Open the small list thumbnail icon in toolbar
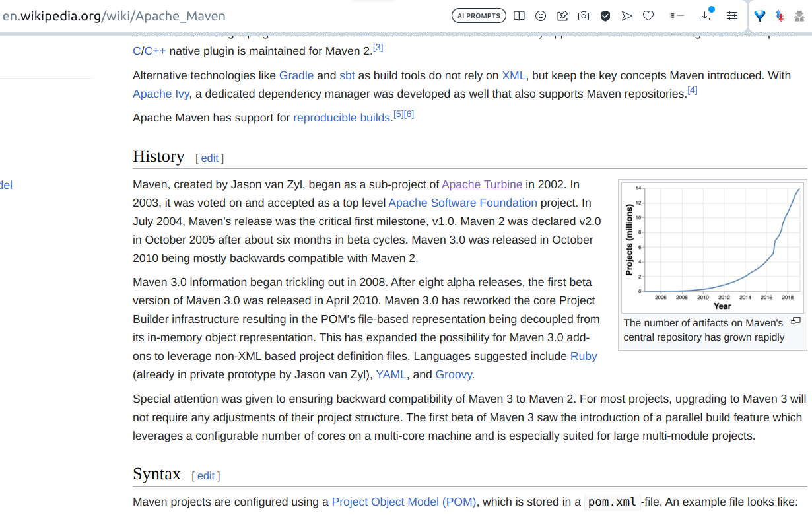Viewport: 812px width, 515px height. coord(677,16)
